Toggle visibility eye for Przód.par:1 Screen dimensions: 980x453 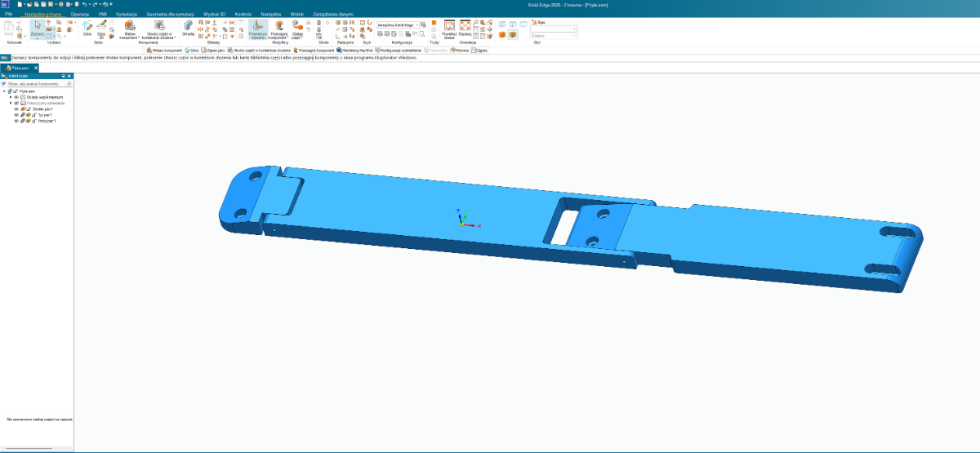(16, 121)
